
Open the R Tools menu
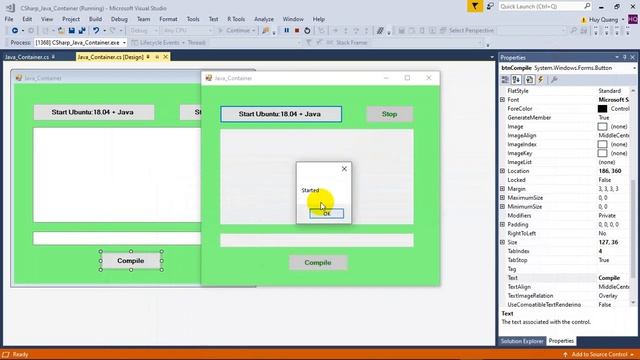click(x=236, y=19)
